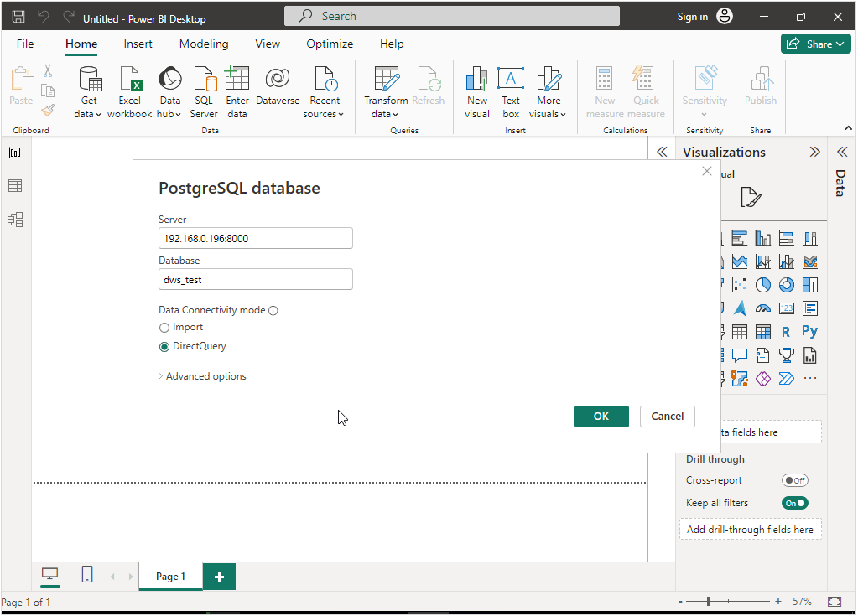Choose the Paginated report visual
The height and width of the screenshot is (616, 858).
tap(810, 356)
